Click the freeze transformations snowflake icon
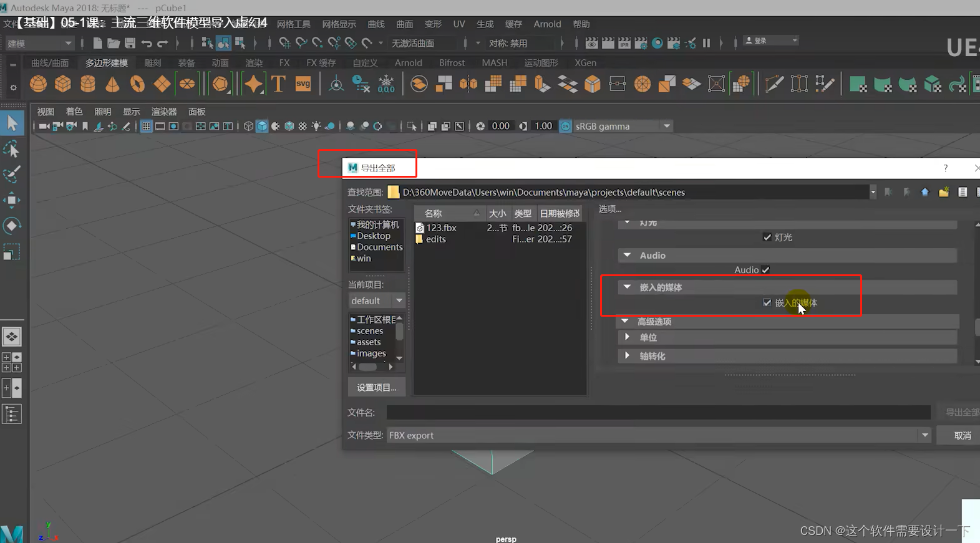 386,84
